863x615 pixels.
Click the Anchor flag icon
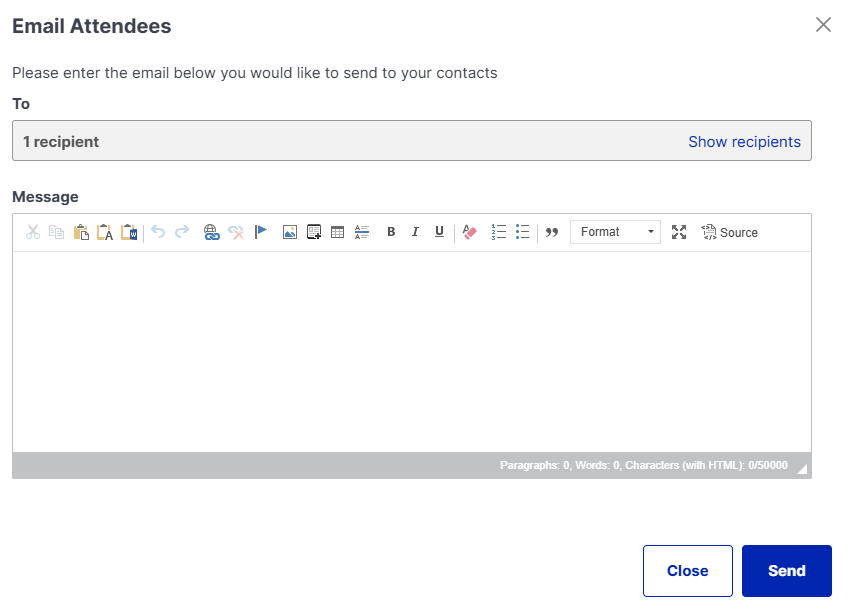point(261,232)
